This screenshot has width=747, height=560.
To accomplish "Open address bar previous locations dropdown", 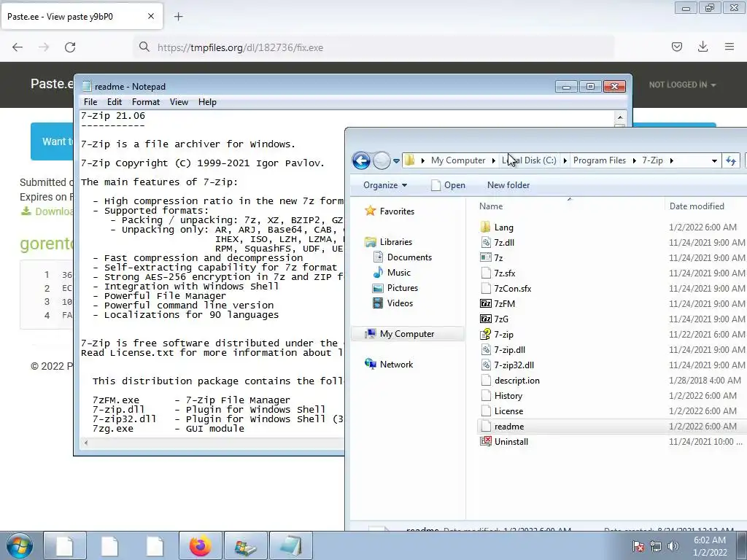I will tap(714, 161).
